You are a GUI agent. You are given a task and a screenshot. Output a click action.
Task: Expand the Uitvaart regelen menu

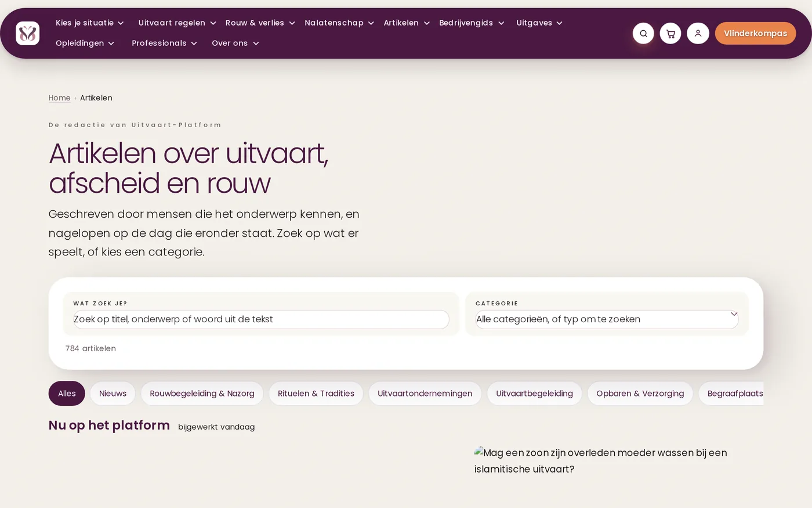tap(177, 23)
